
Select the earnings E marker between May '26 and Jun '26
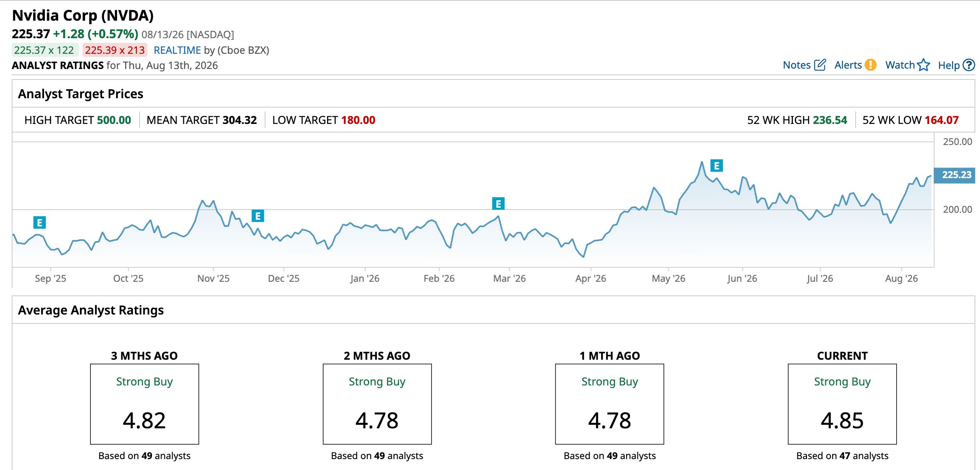[716, 166]
